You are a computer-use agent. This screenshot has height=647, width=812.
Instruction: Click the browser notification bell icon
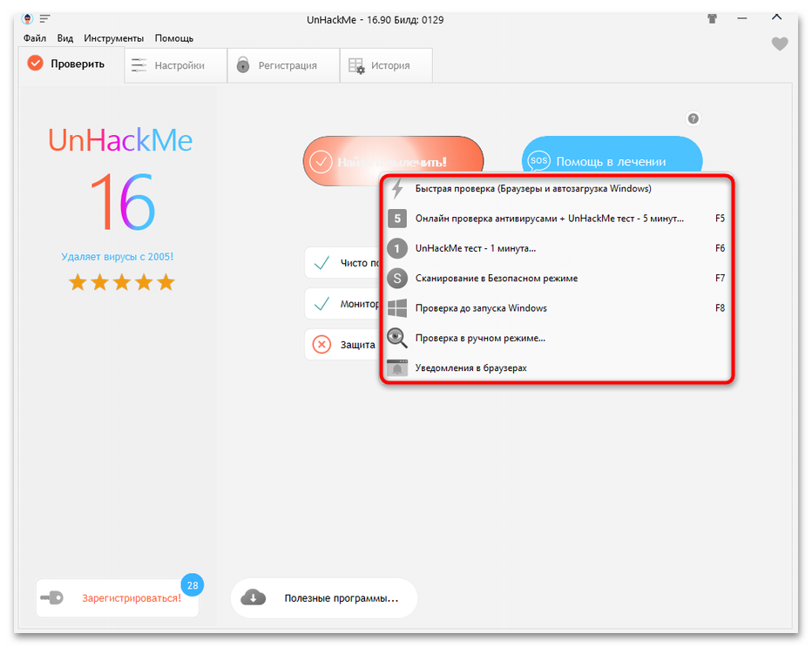397,367
